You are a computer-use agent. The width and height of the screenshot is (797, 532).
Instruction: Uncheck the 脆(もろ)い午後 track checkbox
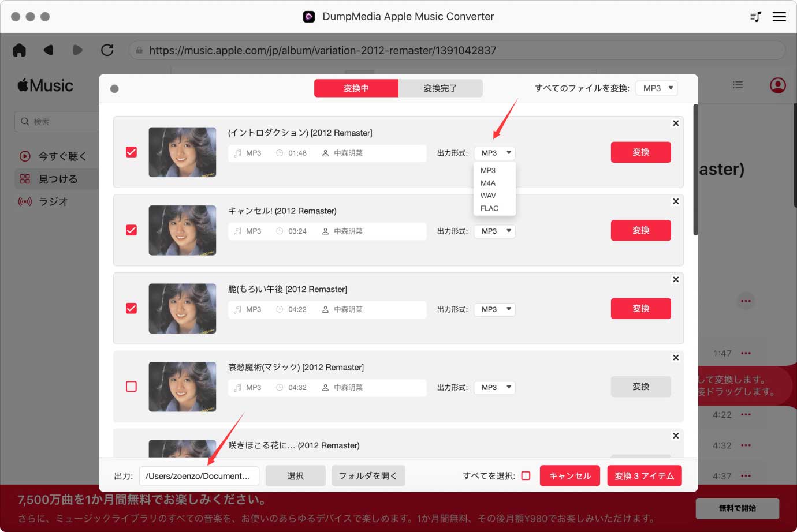tap(132, 308)
